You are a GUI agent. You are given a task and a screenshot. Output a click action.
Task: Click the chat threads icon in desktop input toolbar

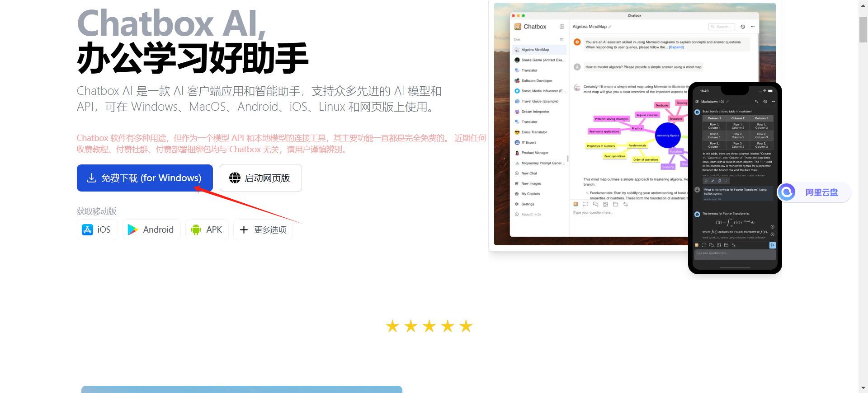click(596, 205)
